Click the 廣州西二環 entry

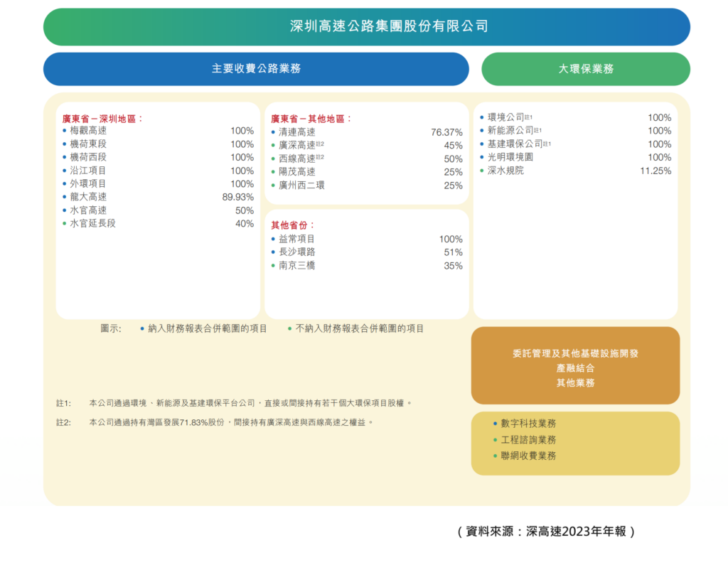(x=301, y=186)
